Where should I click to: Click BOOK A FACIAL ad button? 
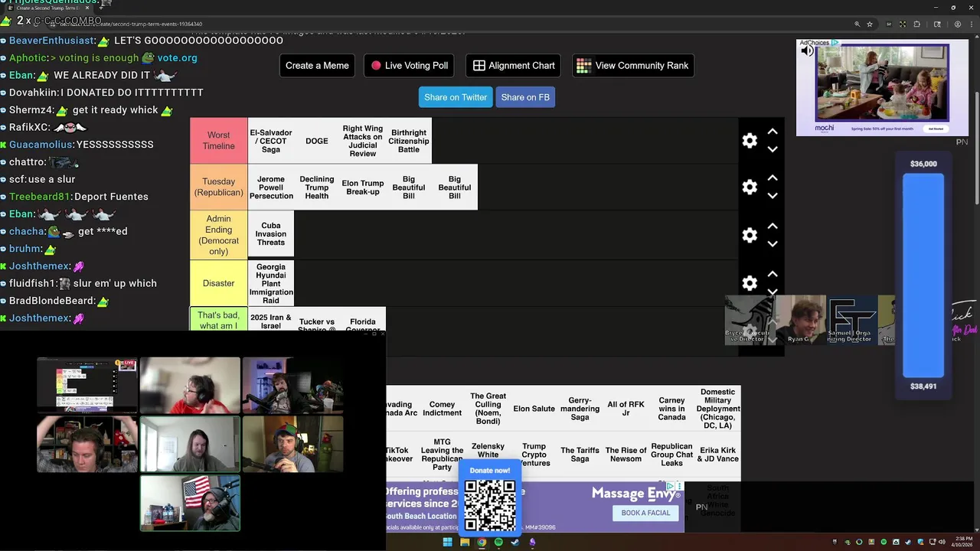[x=645, y=513]
